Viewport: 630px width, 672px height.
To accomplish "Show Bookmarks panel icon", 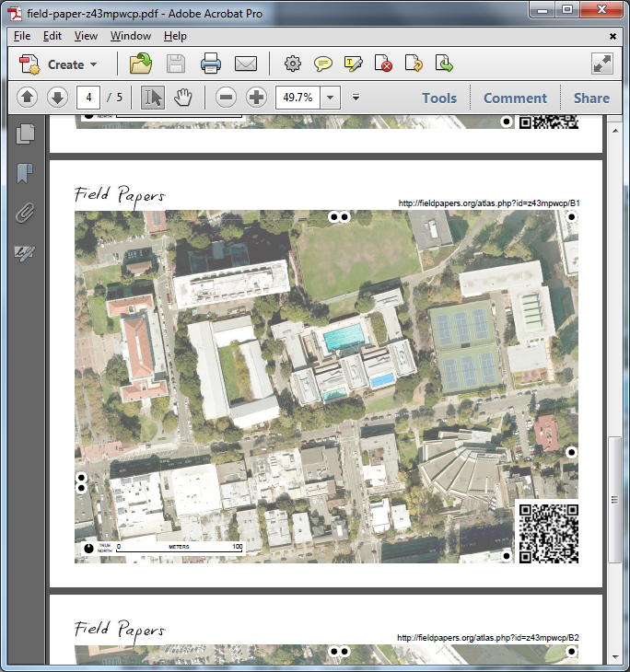I will (x=25, y=174).
